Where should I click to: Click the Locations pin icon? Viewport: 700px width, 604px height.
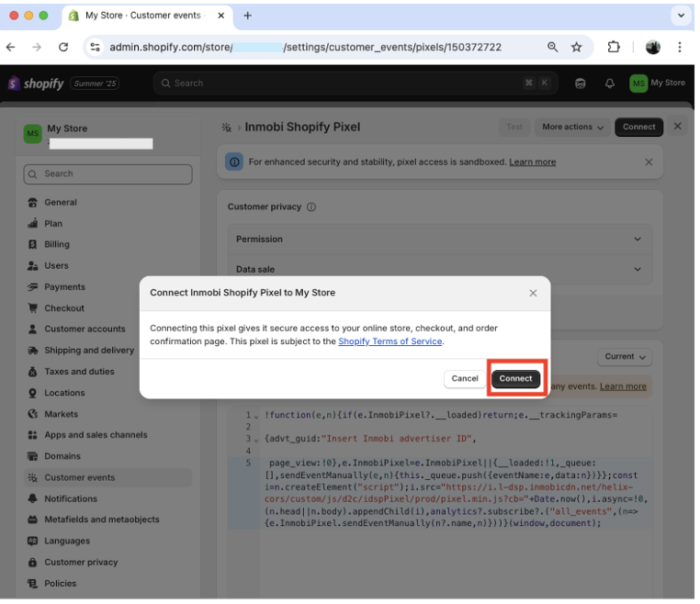pyautogui.click(x=32, y=393)
